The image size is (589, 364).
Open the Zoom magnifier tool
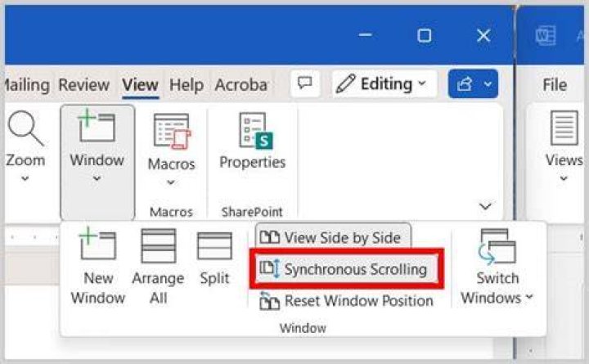pos(25,146)
